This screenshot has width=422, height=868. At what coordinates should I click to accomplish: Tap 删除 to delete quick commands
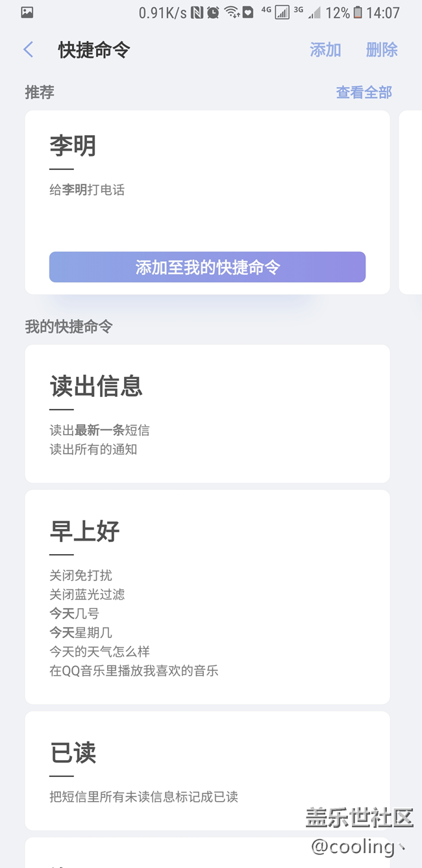click(382, 49)
